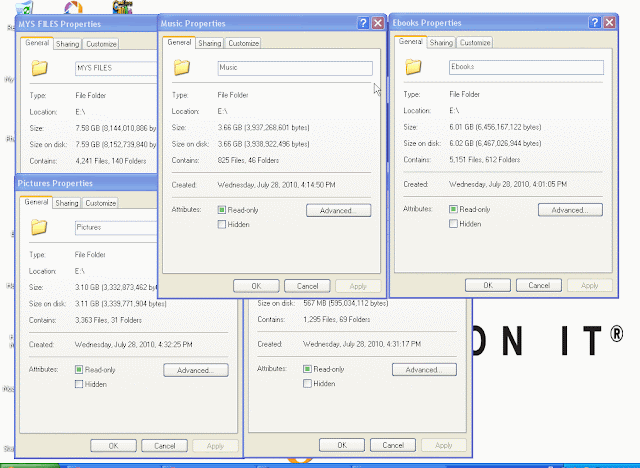Cancel the Ebooks Properties dialog
The height and width of the screenshot is (468, 640).
[x=539, y=285]
